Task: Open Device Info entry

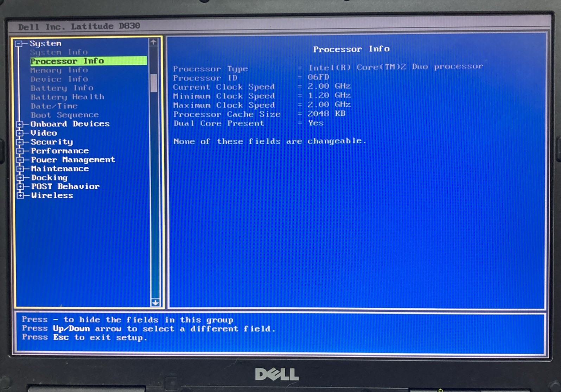Action: pos(59,79)
